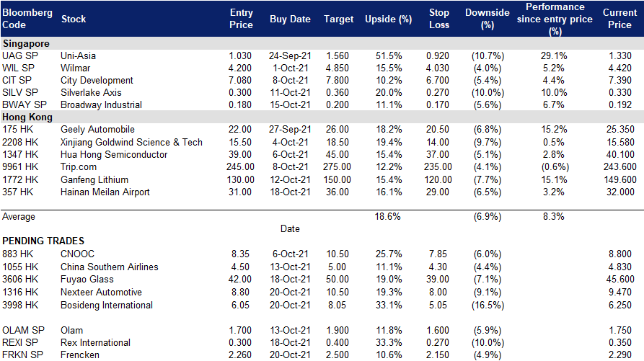Click the 'Trip.com' stock name
The height and width of the screenshot is (361, 644).
(x=79, y=167)
